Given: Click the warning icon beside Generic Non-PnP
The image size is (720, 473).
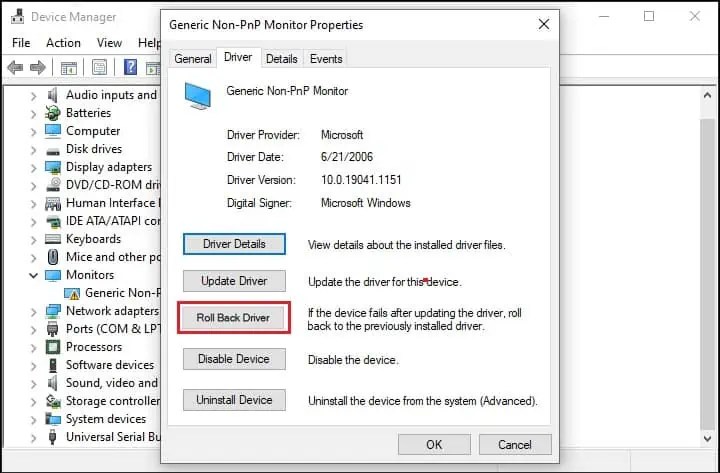Looking at the screenshot, I should pyautogui.click(x=72, y=293).
